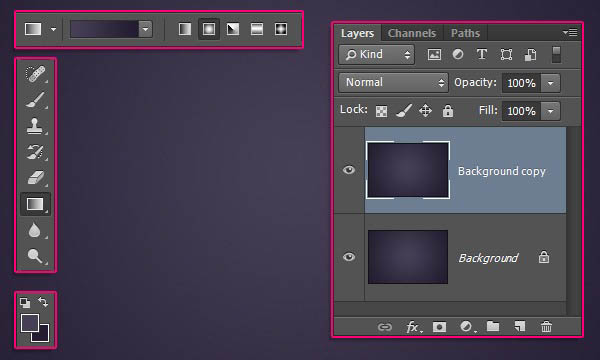Screen dimensions: 600x360
Task: Select the Clone Stamp tool
Action: click(34, 126)
